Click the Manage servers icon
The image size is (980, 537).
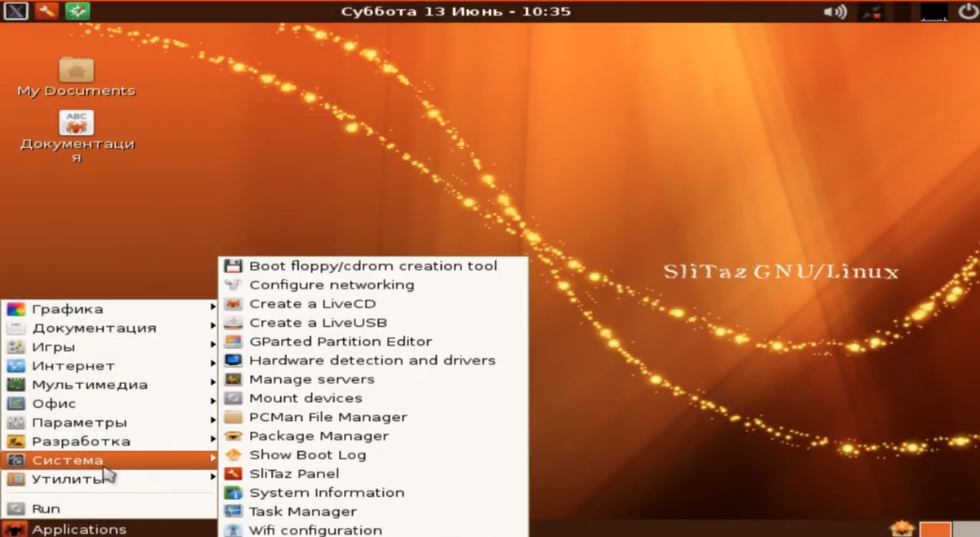coord(234,379)
